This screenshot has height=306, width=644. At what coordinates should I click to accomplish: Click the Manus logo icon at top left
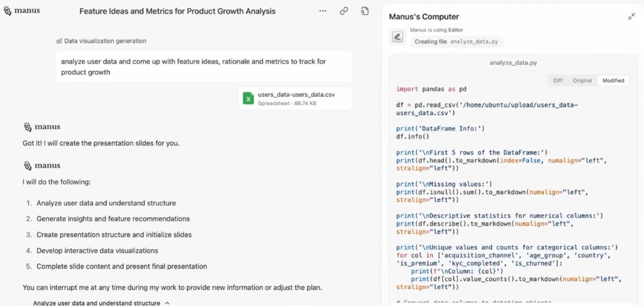(x=8, y=11)
